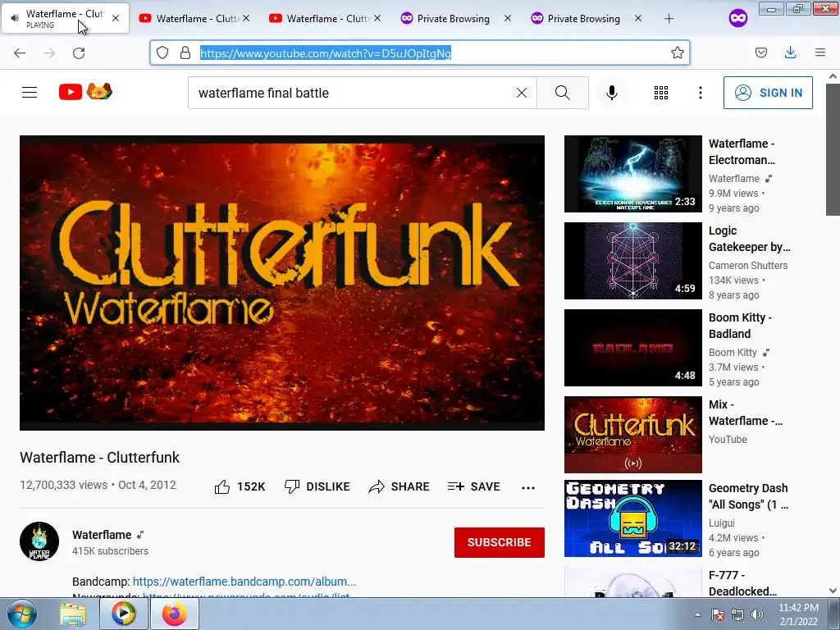This screenshot has height=630, width=840.
Task: Save the video to a playlist
Action: tap(473, 486)
